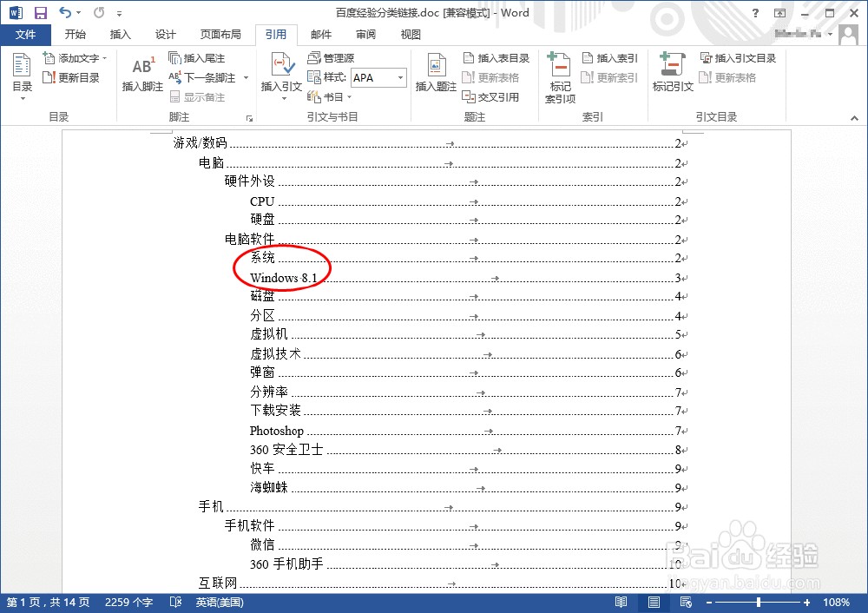Screen dimensions: 868x613
Task: Open the Undo history dropdown arrow
Action: click(x=79, y=13)
